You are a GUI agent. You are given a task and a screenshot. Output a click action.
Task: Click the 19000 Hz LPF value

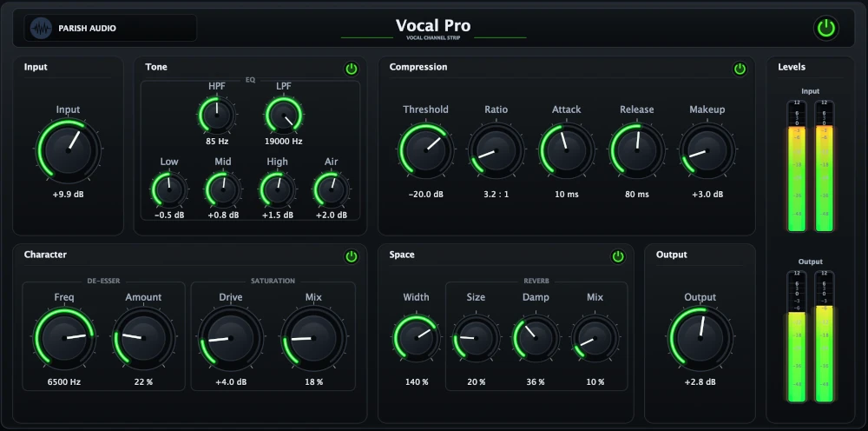coord(284,142)
